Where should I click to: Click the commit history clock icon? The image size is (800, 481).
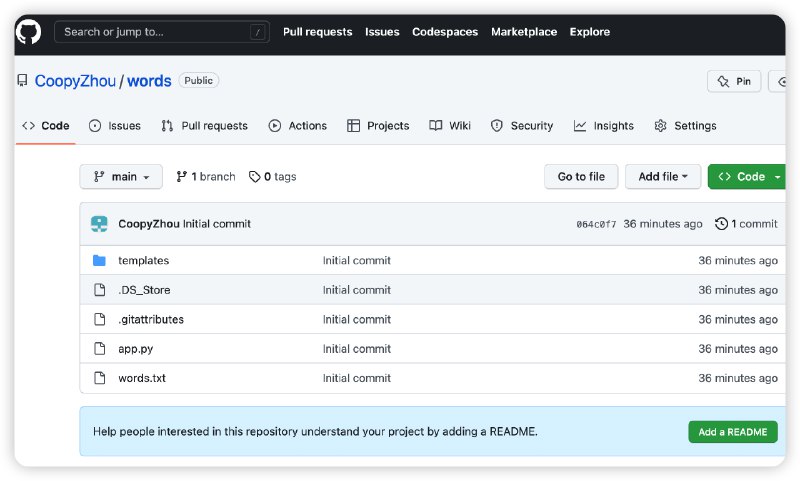point(721,224)
